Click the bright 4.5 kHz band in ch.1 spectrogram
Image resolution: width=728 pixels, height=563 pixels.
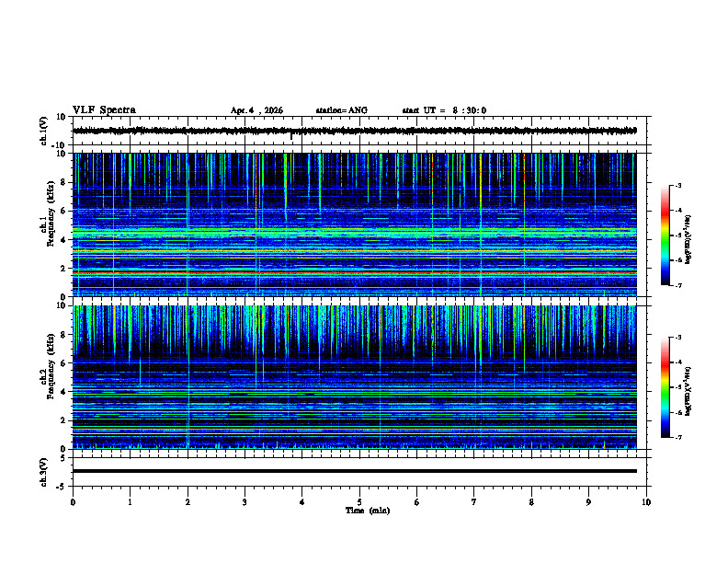[x=354, y=231]
